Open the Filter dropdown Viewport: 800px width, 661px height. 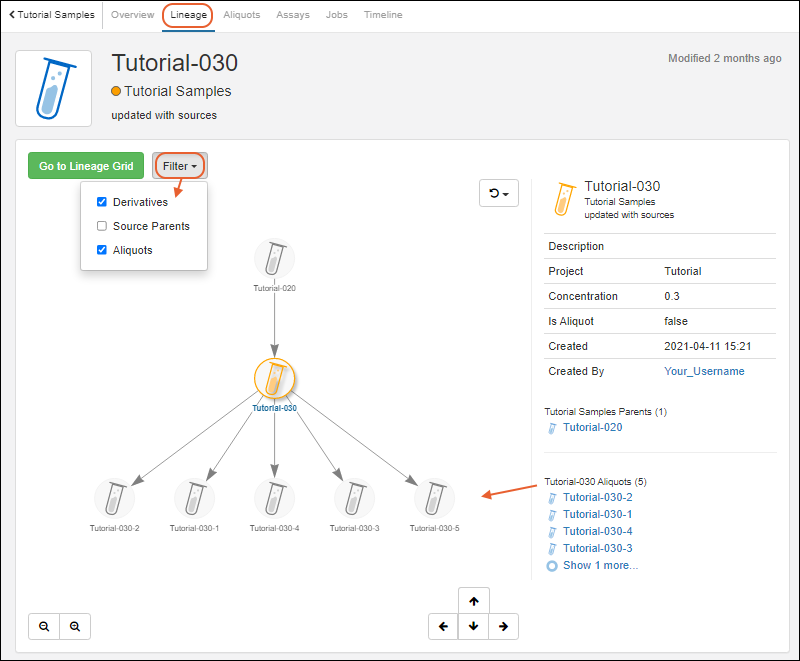pos(180,166)
